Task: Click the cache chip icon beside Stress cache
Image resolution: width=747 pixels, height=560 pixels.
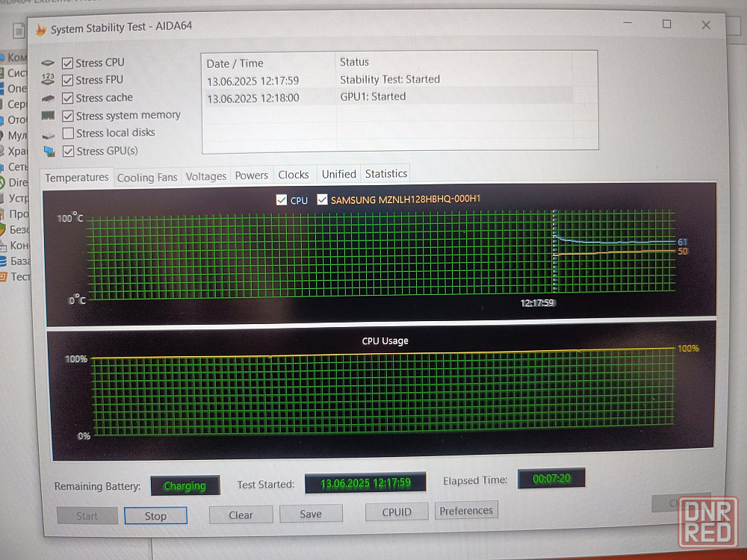Action: click(x=48, y=98)
